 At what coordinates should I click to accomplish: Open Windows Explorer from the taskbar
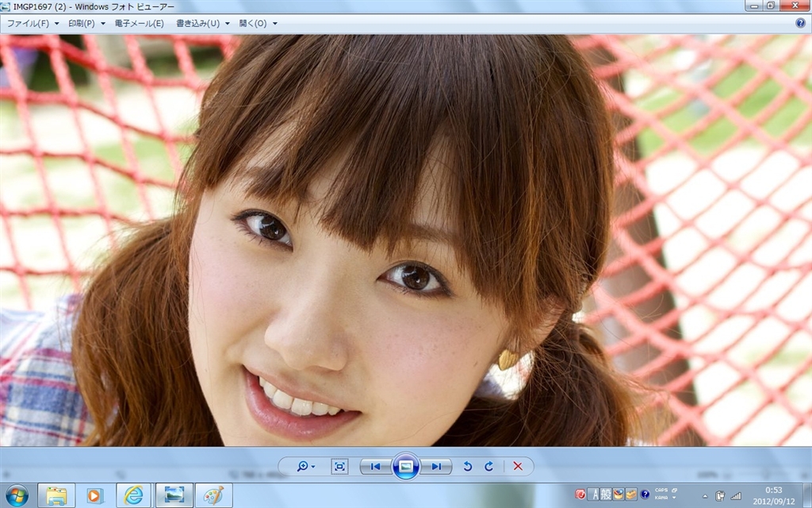point(56,495)
